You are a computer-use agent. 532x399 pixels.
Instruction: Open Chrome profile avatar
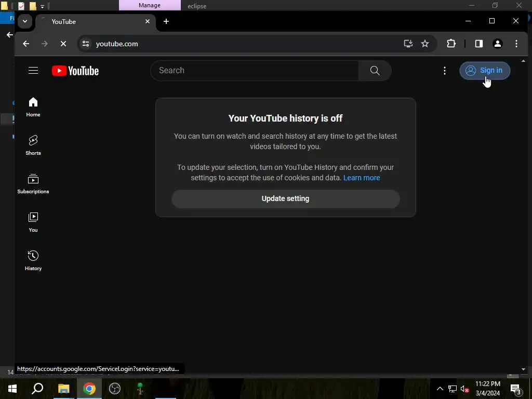(x=497, y=44)
